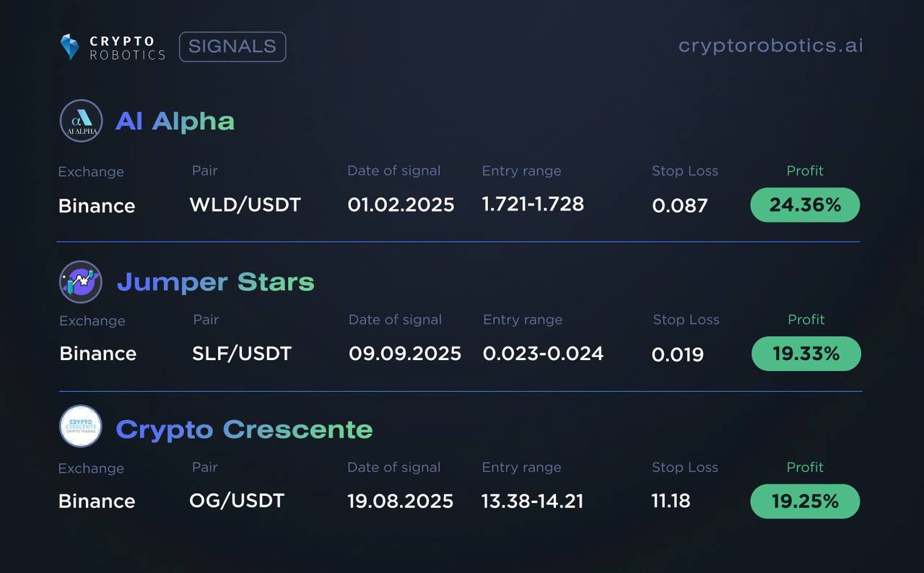Click the 19.25% profit badge

click(x=806, y=501)
